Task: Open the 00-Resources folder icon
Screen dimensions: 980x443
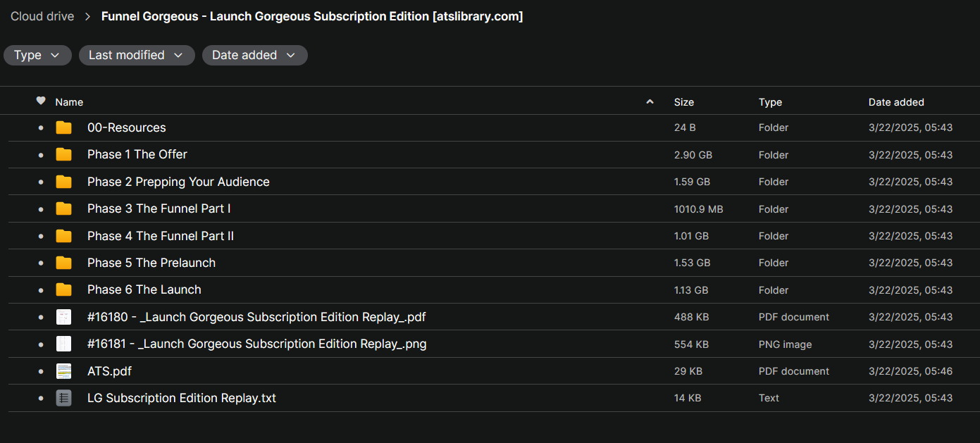Action: [x=64, y=127]
